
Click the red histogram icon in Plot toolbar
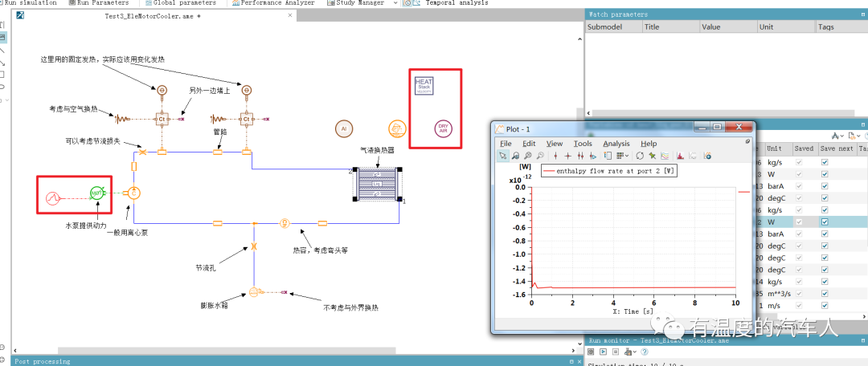click(x=680, y=156)
